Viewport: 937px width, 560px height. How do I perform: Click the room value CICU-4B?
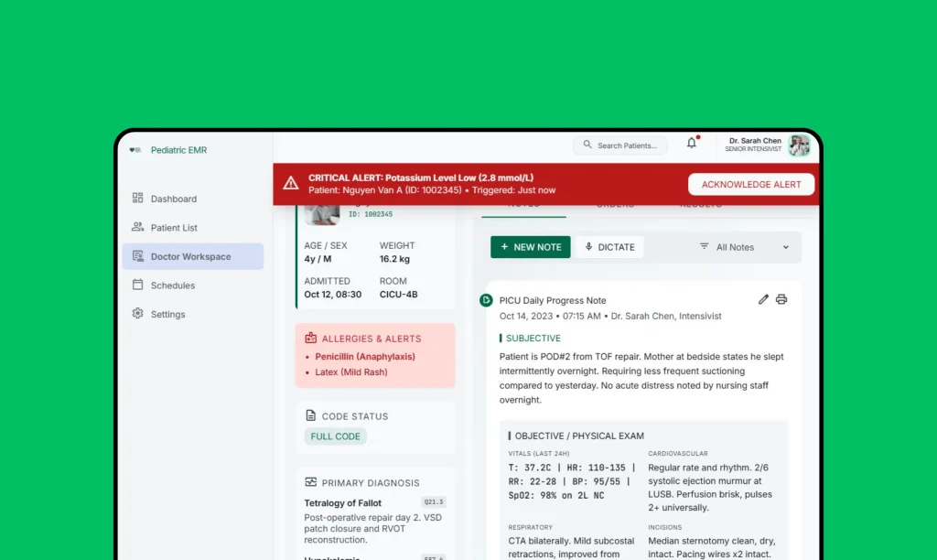(x=399, y=294)
